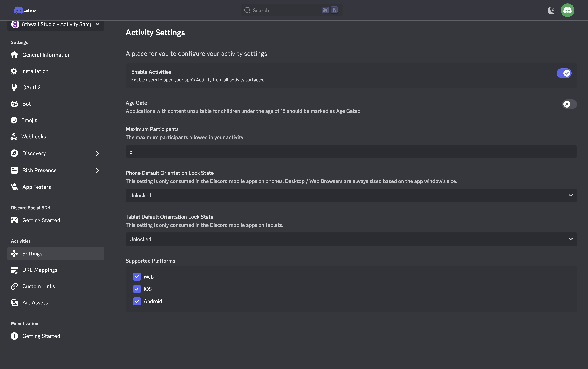Open Getting Started under Monetization
The image size is (588, 369).
(x=41, y=336)
